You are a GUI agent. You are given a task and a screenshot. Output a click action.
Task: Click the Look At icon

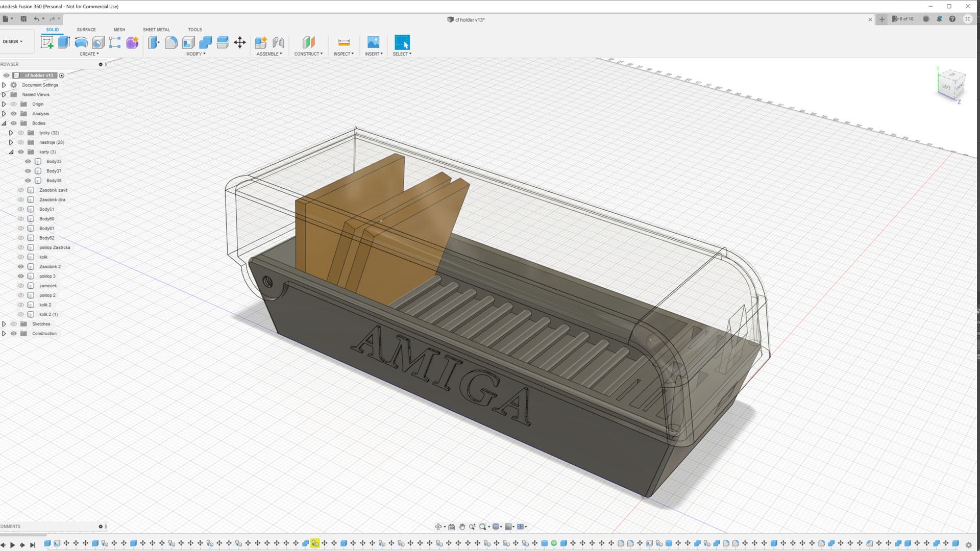click(452, 527)
